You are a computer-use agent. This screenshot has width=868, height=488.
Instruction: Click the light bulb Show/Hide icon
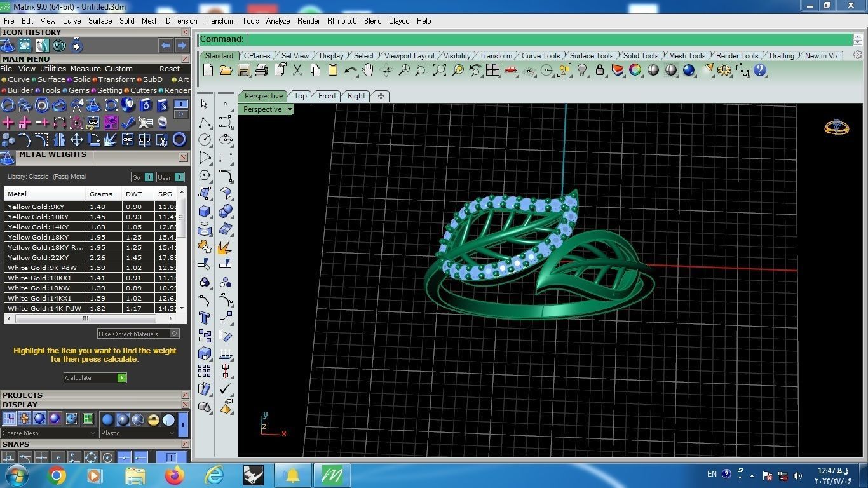point(581,71)
